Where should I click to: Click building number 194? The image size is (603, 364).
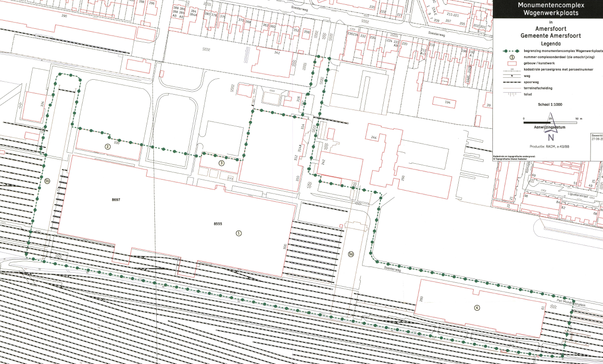448,102
